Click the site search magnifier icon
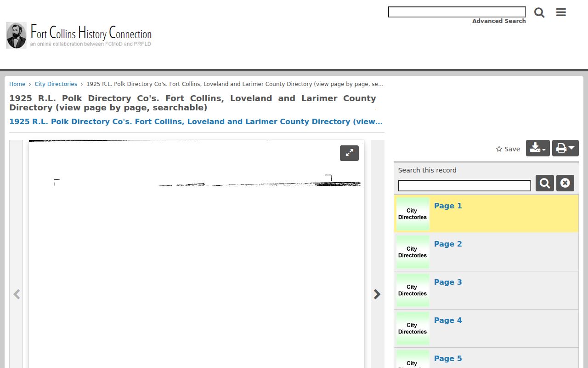588x368 pixels. point(539,12)
